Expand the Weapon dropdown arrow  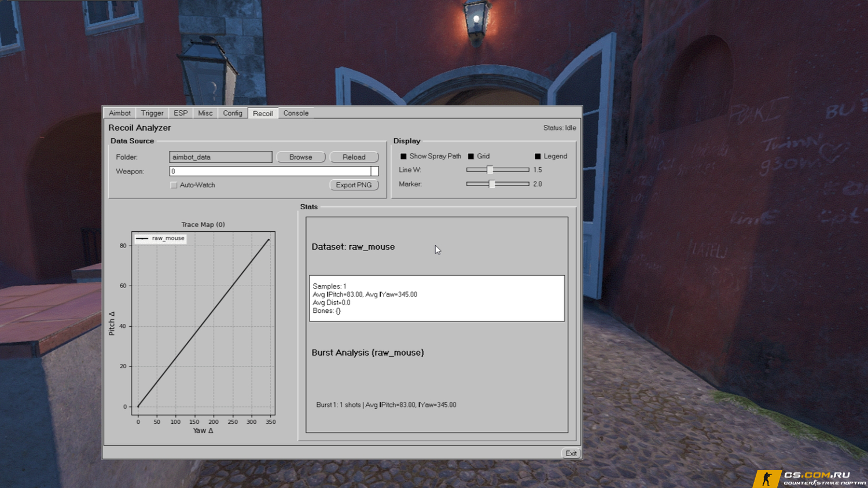pos(374,171)
